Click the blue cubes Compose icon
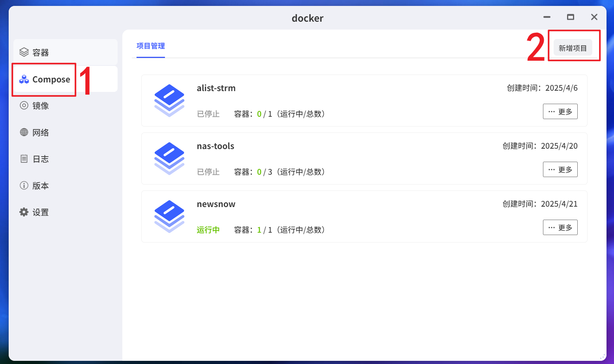Viewport: 614px width, 364px height. pyautogui.click(x=24, y=79)
